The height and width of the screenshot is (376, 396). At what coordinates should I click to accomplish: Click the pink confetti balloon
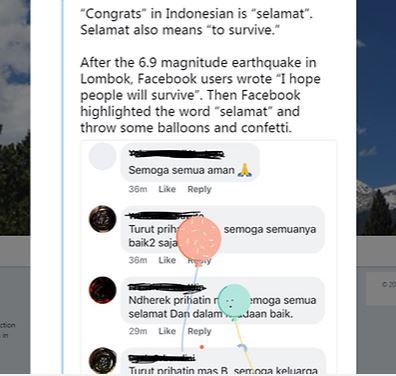199,239
